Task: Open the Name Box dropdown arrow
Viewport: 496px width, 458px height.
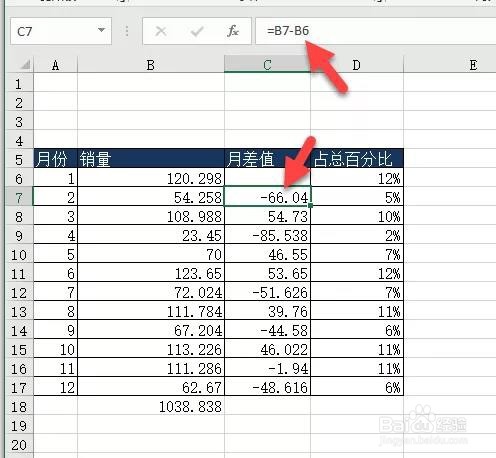Action: [101, 30]
